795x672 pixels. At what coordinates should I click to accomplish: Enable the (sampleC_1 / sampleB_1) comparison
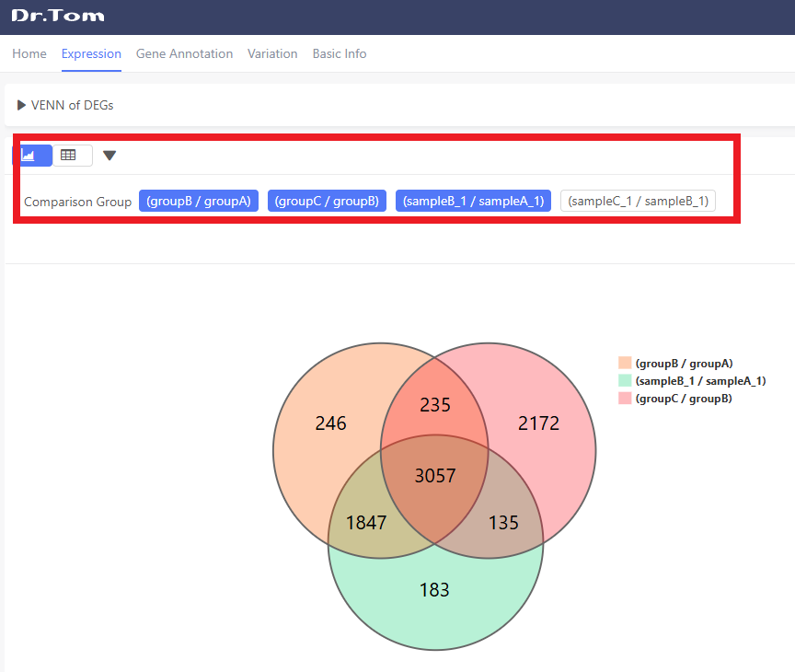click(x=637, y=201)
